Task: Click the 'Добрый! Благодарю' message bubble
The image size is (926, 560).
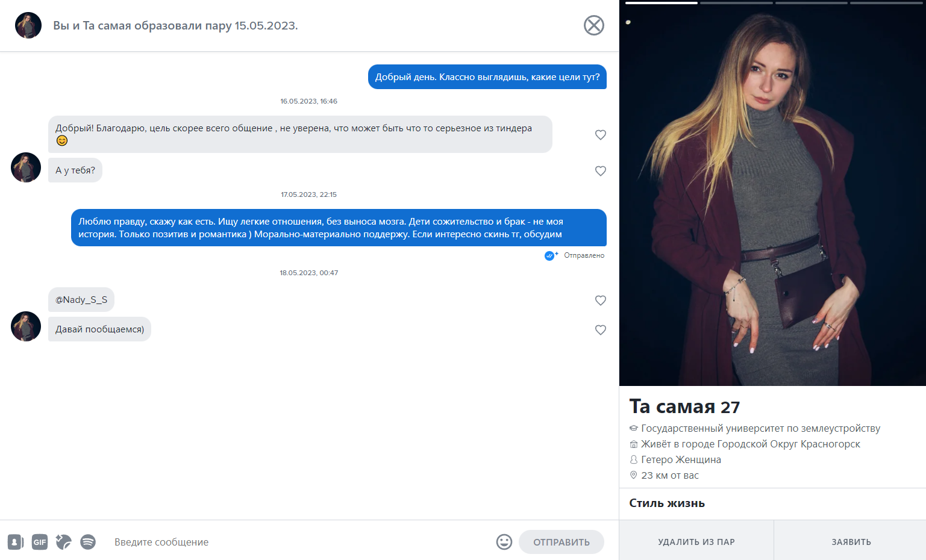Action: point(300,134)
